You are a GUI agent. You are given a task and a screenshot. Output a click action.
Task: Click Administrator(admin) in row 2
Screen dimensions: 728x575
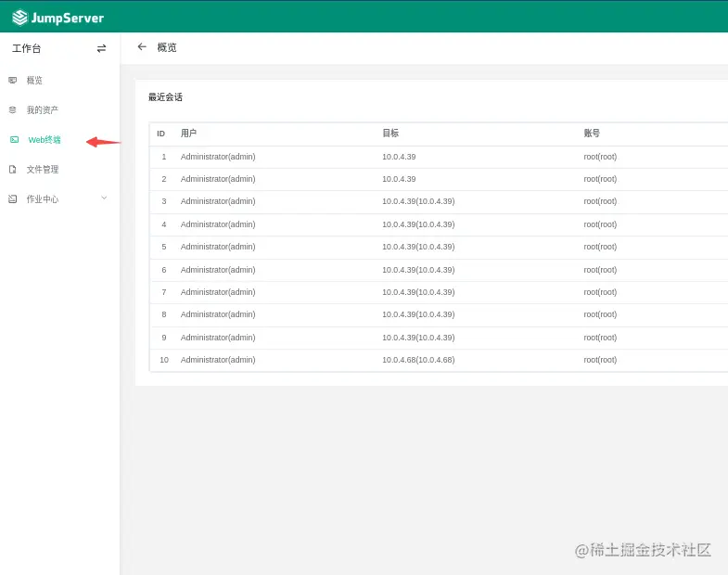(x=218, y=179)
